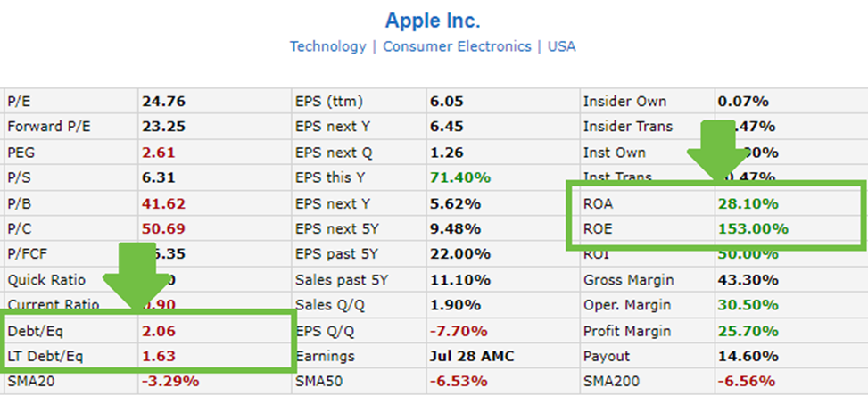868x396 pixels.
Task: Click the LT Debt/Eq value 1.63
Action: (x=157, y=356)
